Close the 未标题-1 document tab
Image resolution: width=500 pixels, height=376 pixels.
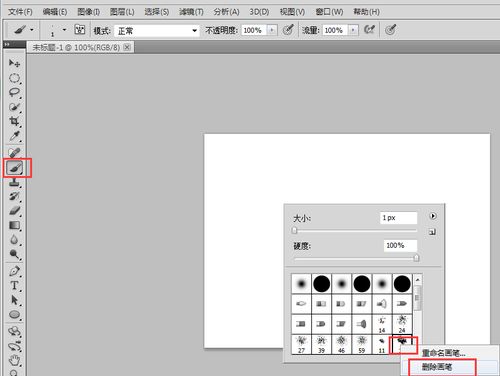tap(127, 47)
